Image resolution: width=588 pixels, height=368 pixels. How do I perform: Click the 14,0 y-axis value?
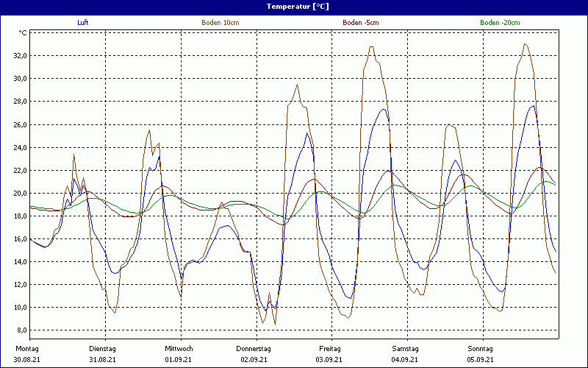[x=19, y=262]
